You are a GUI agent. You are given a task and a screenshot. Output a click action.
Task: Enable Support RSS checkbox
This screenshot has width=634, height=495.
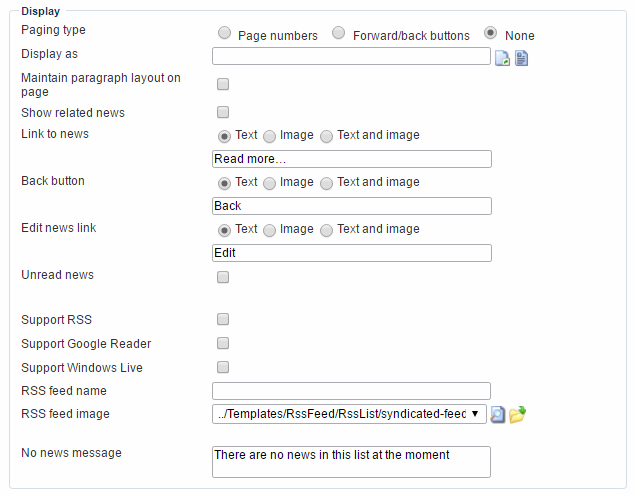coord(223,320)
